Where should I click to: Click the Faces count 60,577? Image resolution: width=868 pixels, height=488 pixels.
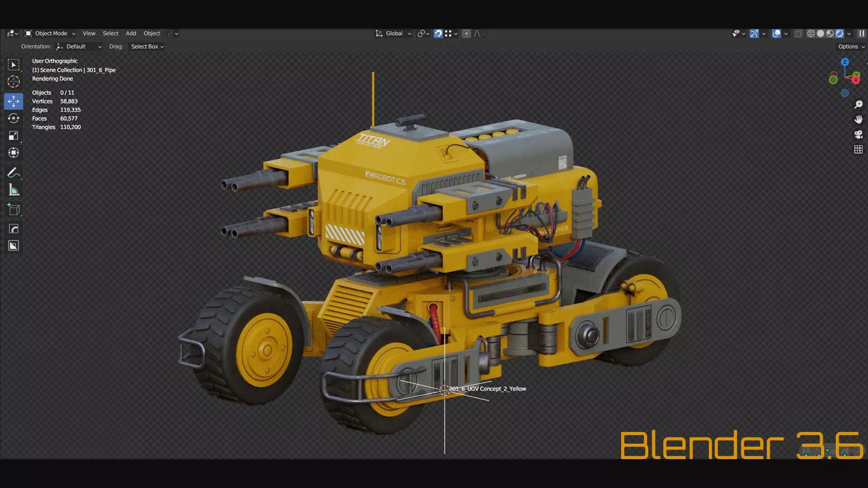[69, 118]
